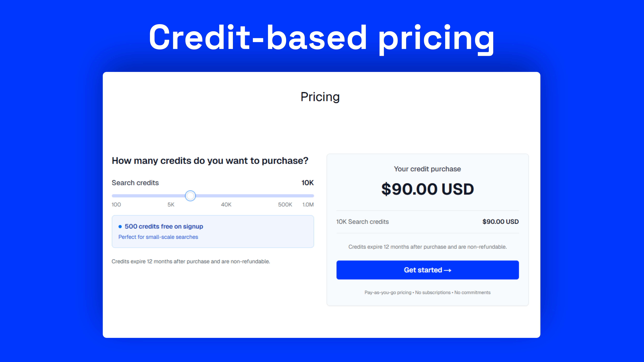The height and width of the screenshot is (362, 644).
Task: Select the 1.0M slider tick label
Action: 308,205
